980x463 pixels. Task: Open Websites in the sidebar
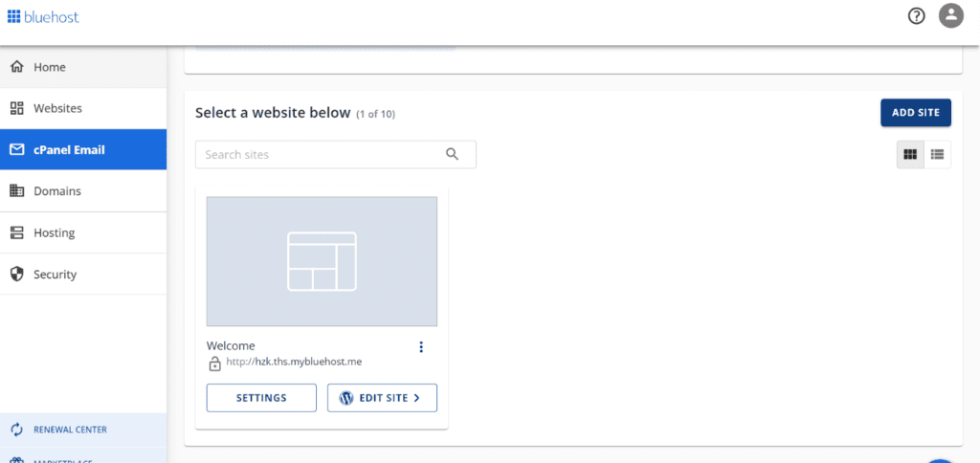pyautogui.click(x=83, y=108)
